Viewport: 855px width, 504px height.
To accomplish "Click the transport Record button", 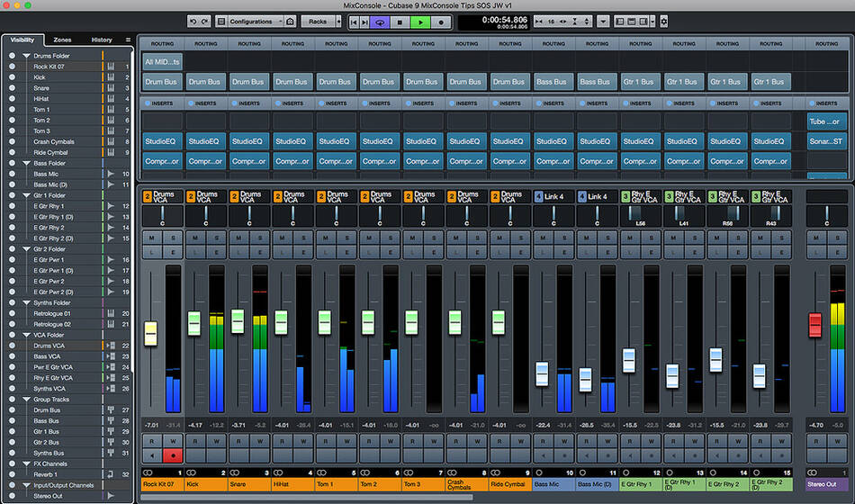I will coord(441,22).
